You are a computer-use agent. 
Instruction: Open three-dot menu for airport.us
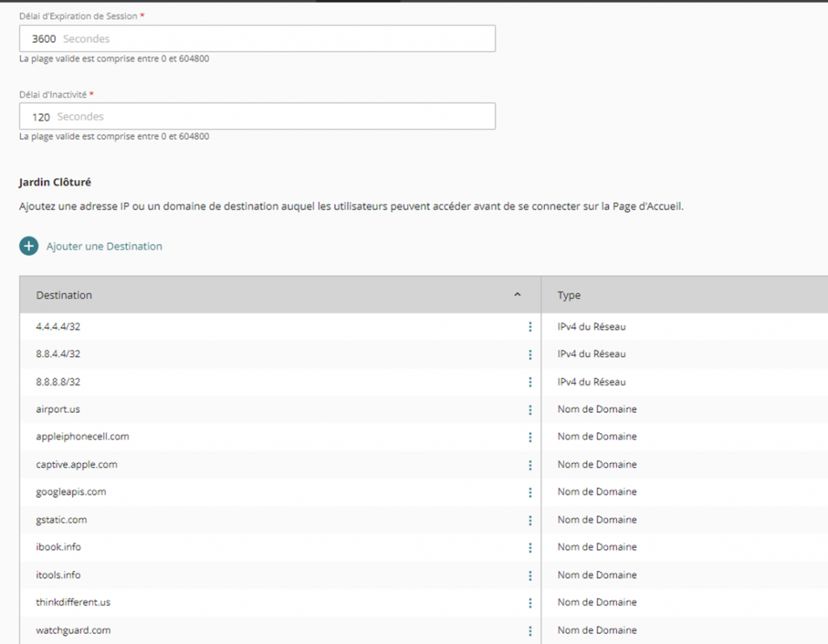(x=530, y=410)
